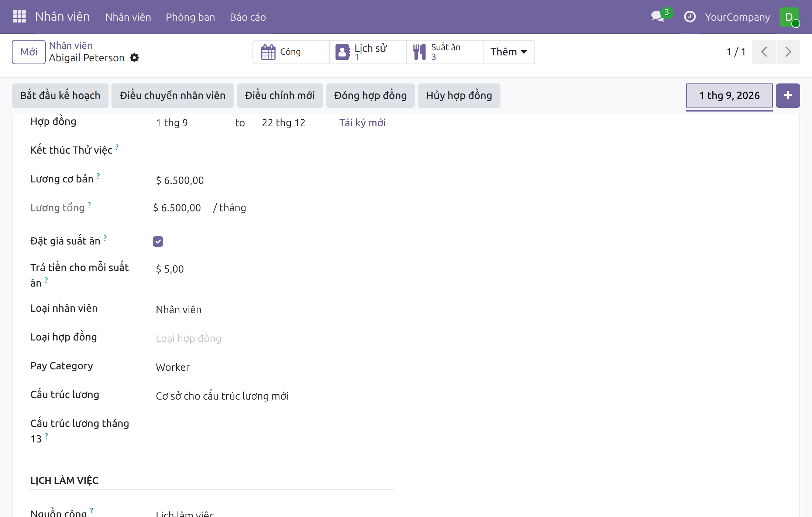Go to next record arrow
812x517 pixels.
click(x=788, y=52)
